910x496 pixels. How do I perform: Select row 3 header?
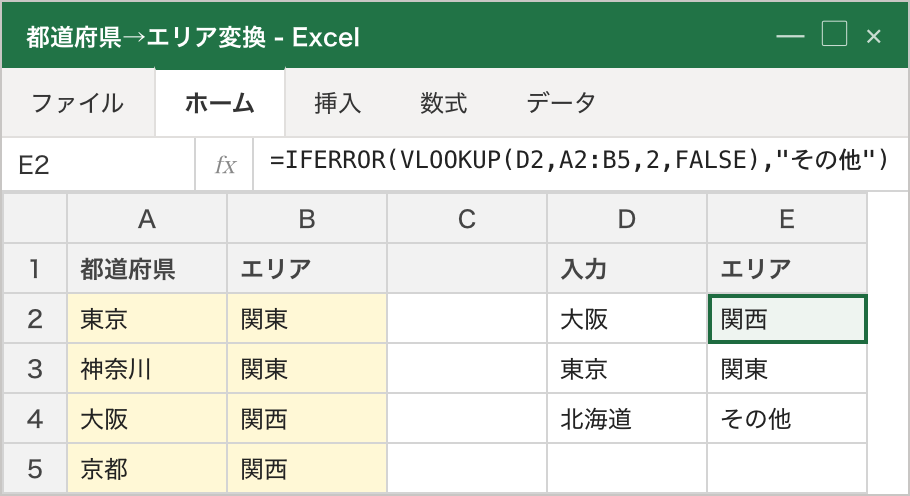[35, 369]
